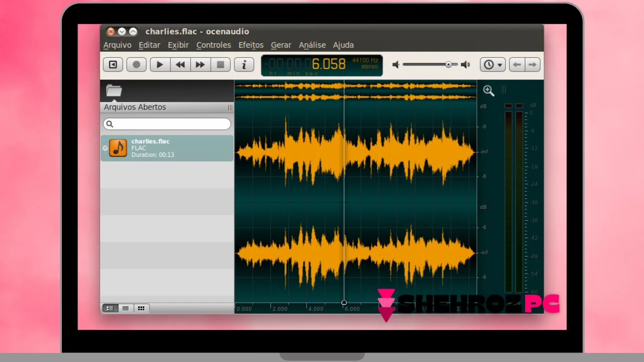
Task: Click the time display showing 6.058
Action: pyautogui.click(x=329, y=64)
